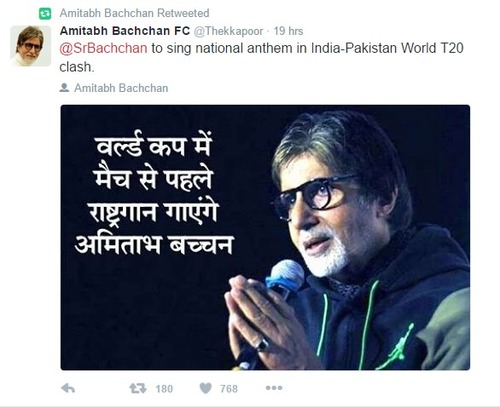Image resolution: width=500 pixels, height=407 pixels.
Task: View the 180 retweets count
Action: [x=164, y=389]
